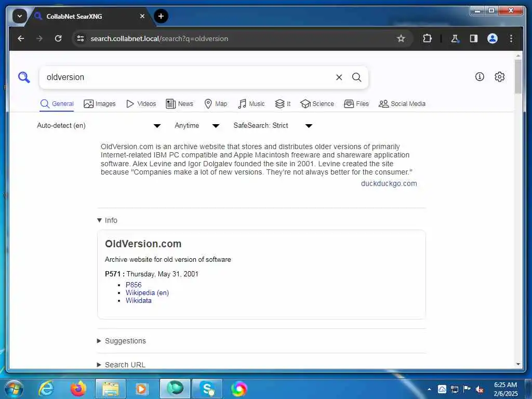This screenshot has width=532, height=399.
Task: Switch to the It tab
Action: [283, 104]
